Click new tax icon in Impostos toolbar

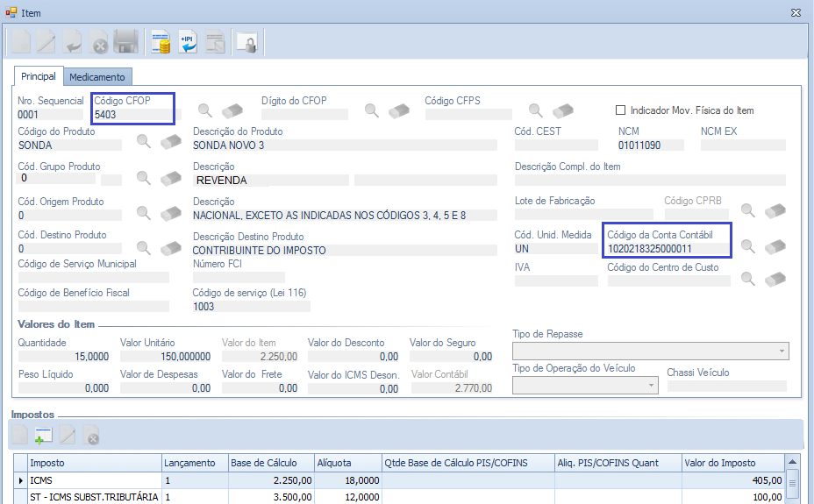pyautogui.click(x=19, y=435)
